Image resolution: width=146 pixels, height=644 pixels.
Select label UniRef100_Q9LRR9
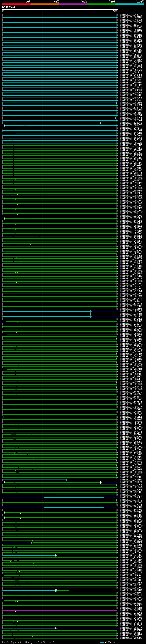click(x=131, y=50)
